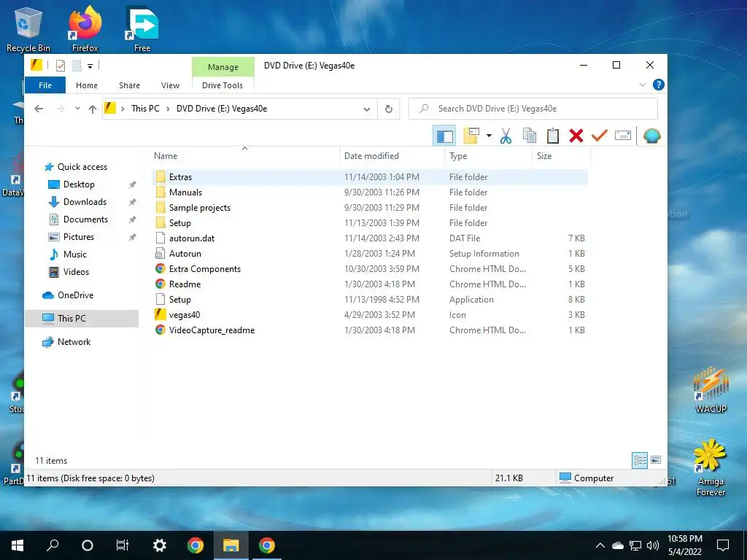Switch to the Share ribbon tab

point(130,85)
